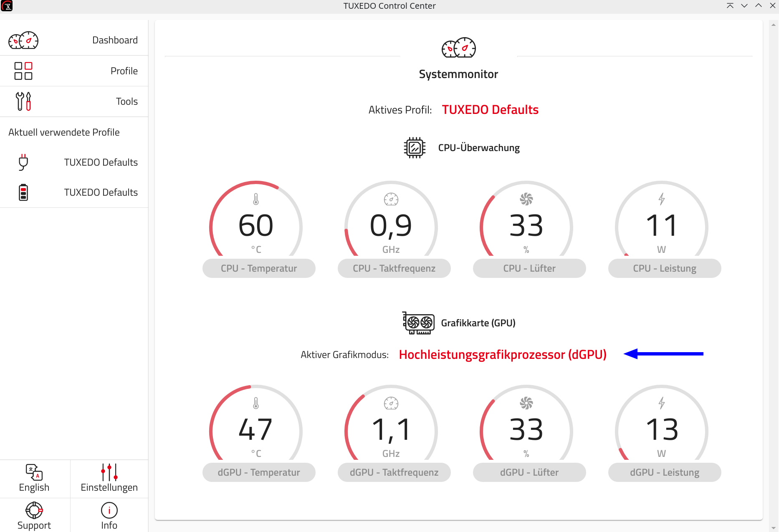Click the dGPU fan icon
This screenshot has height=532, width=779.
[x=526, y=403]
